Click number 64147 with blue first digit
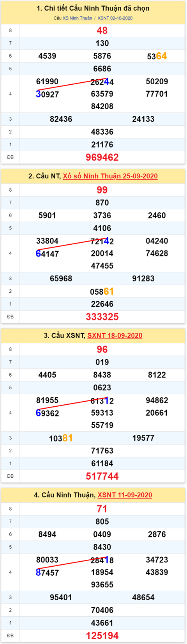187x644 pixels. 47,254
